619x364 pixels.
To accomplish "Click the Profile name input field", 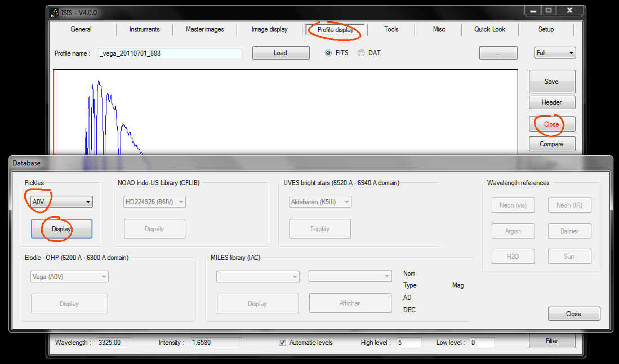I will [170, 53].
